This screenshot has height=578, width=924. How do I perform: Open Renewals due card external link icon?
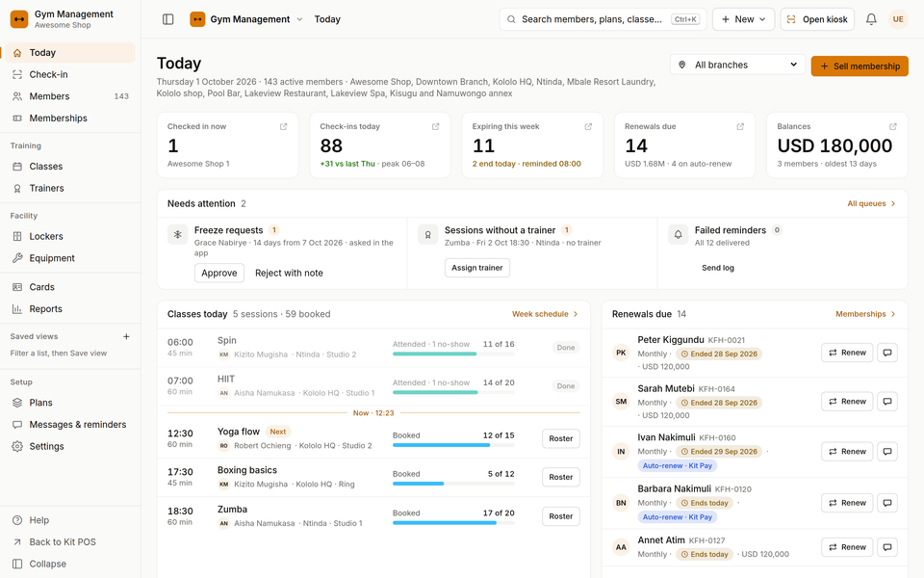click(x=740, y=127)
